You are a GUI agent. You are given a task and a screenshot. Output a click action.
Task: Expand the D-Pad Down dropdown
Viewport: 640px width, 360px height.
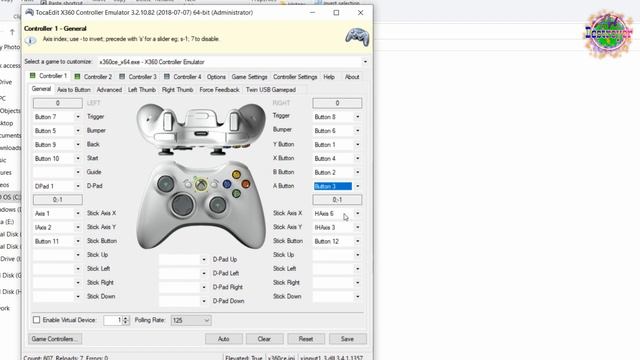pyautogui.click(x=204, y=301)
